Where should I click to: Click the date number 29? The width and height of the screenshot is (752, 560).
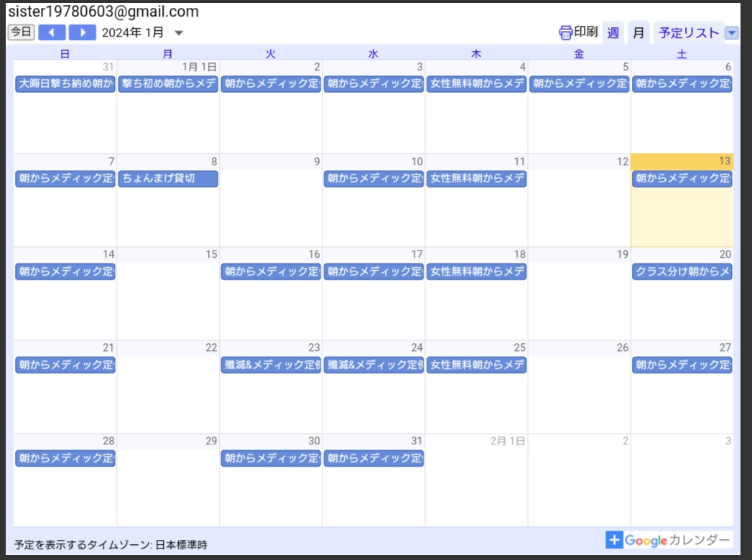point(211,441)
